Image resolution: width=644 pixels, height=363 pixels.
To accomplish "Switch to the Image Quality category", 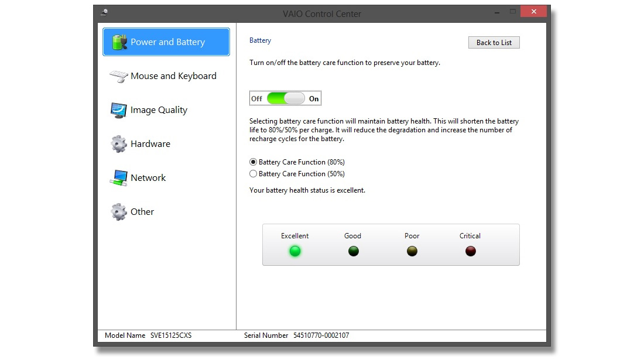I will (159, 110).
